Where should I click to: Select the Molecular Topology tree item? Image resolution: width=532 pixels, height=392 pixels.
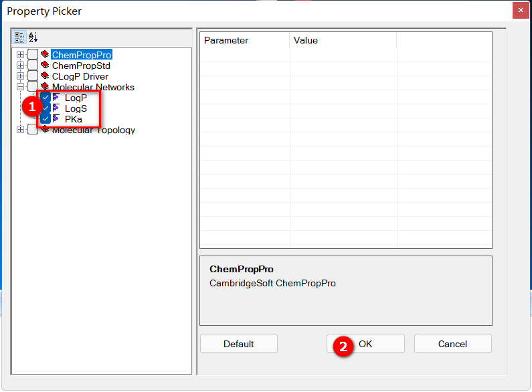pyautogui.click(x=94, y=130)
